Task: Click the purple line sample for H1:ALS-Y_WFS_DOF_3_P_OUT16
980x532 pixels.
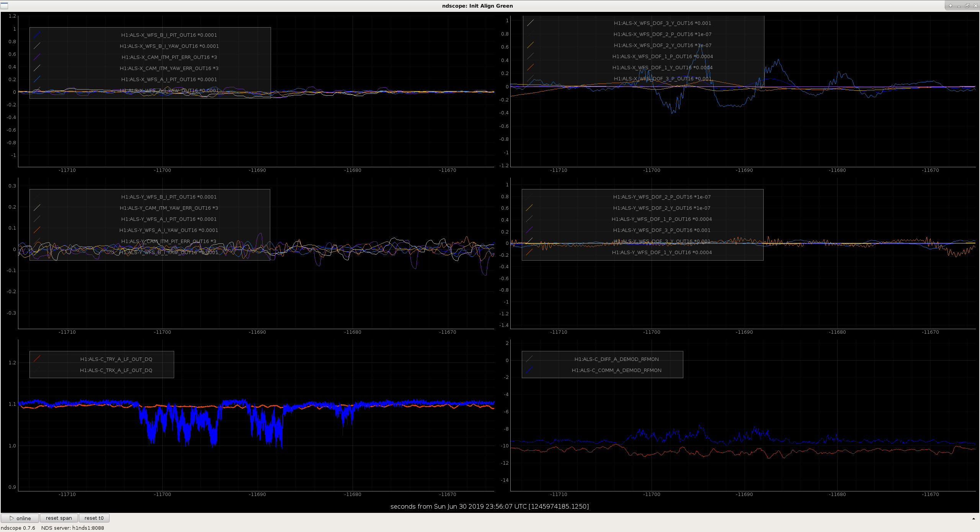Action: point(529,230)
